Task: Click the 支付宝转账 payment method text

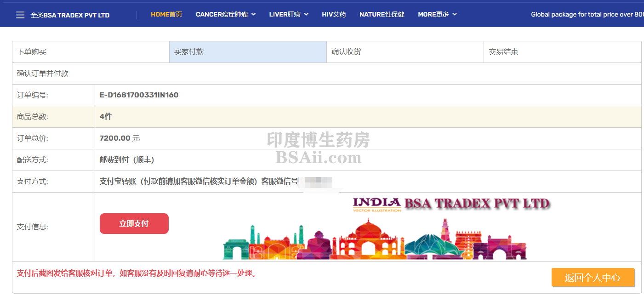Action: click(x=199, y=182)
